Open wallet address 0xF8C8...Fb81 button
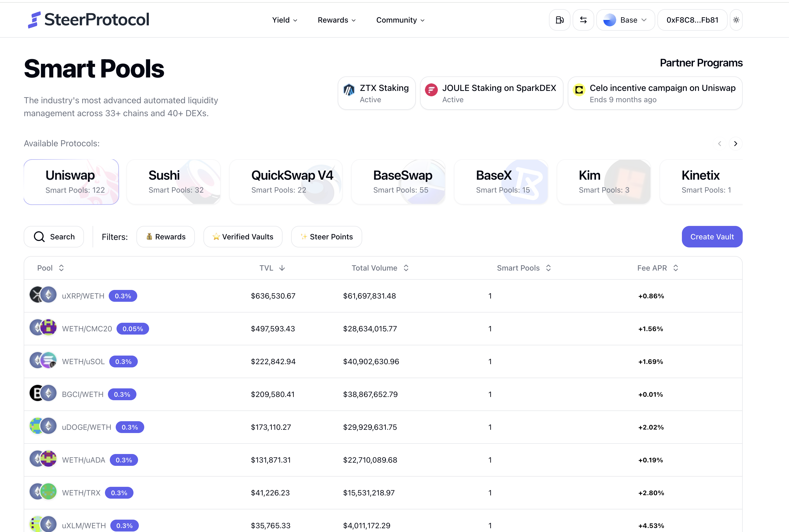This screenshot has width=789, height=532. pos(692,20)
